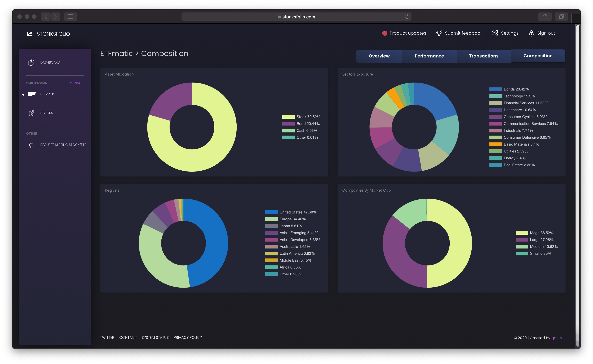Switch to the Transactions tab
Screen dimensions: 593x364
click(x=484, y=56)
